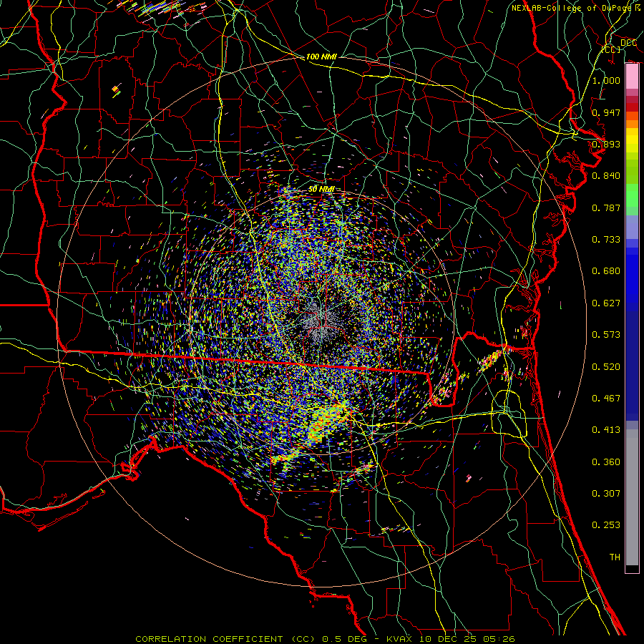This screenshot has height=644, width=644.
Task: Select the 0.573 scale value
Action: [x=606, y=334]
